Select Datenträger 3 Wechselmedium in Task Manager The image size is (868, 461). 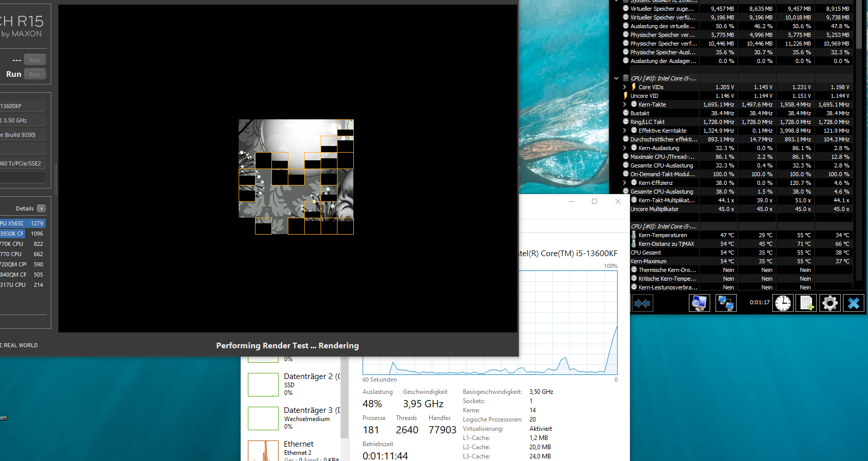[293, 418]
